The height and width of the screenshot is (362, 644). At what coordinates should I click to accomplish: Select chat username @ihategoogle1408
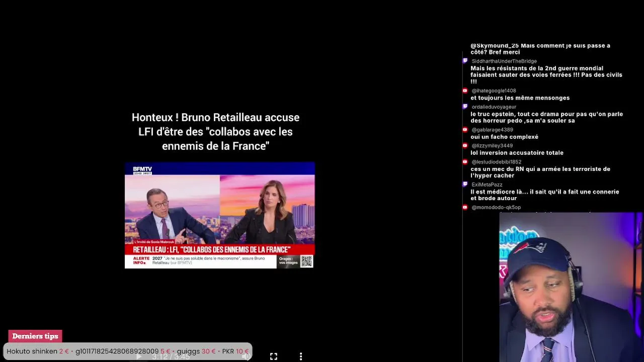[494, 91]
